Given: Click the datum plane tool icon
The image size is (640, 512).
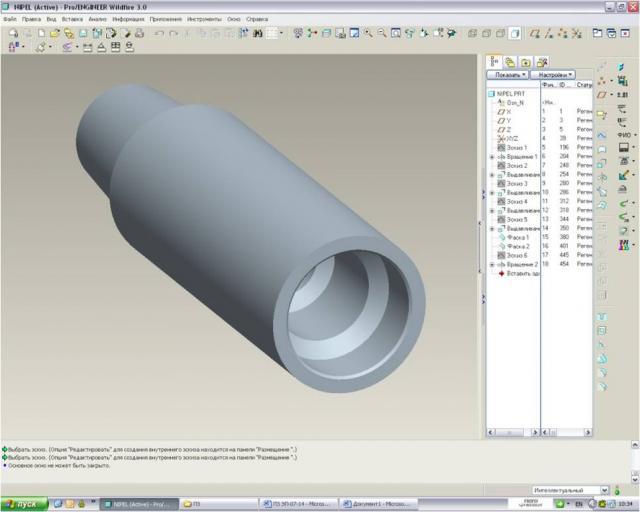Looking at the screenshot, I should coord(602,95).
